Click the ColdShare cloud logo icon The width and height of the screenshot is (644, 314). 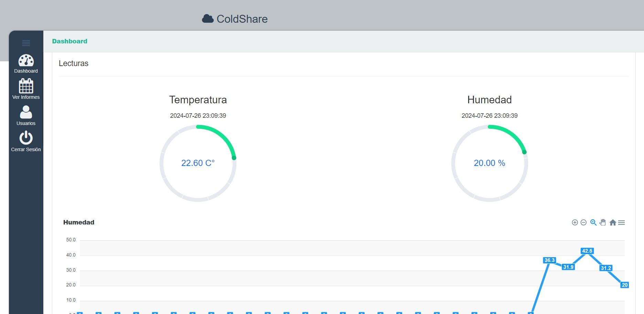pyautogui.click(x=208, y=19)
